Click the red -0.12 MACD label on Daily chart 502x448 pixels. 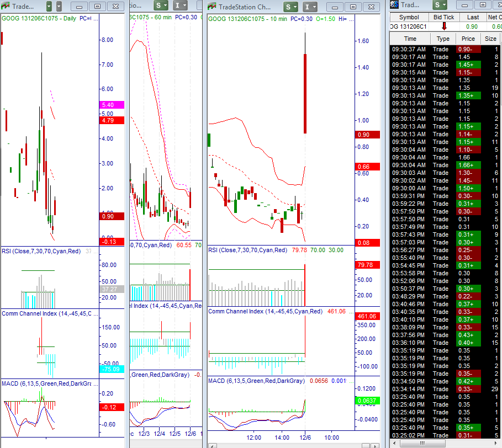point(112,407)
